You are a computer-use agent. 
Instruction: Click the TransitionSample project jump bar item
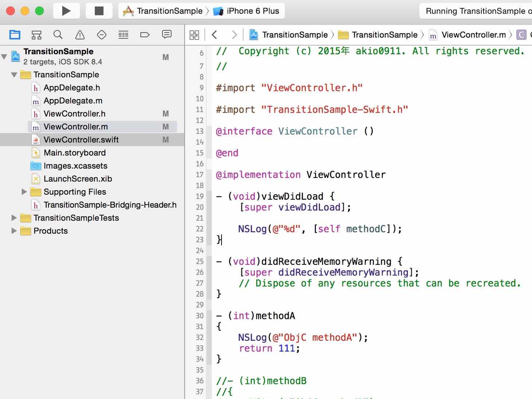tap(289, 35)
